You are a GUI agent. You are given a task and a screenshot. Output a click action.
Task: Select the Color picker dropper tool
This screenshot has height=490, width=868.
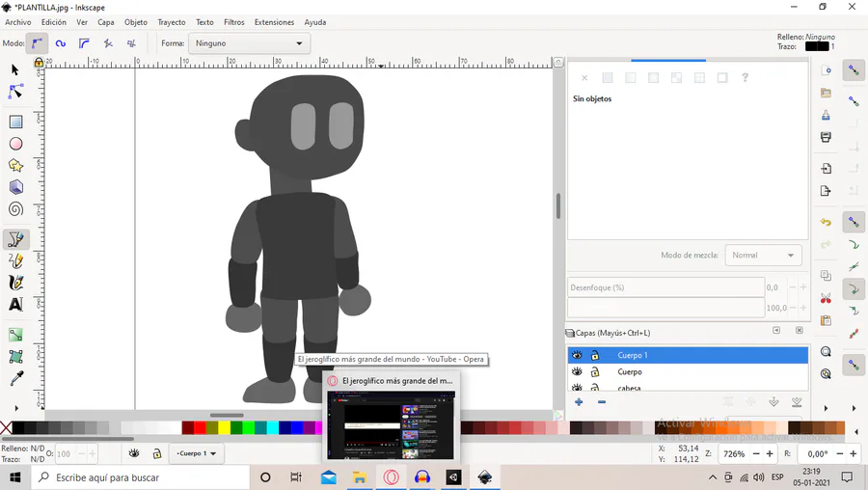click(15, 379)
